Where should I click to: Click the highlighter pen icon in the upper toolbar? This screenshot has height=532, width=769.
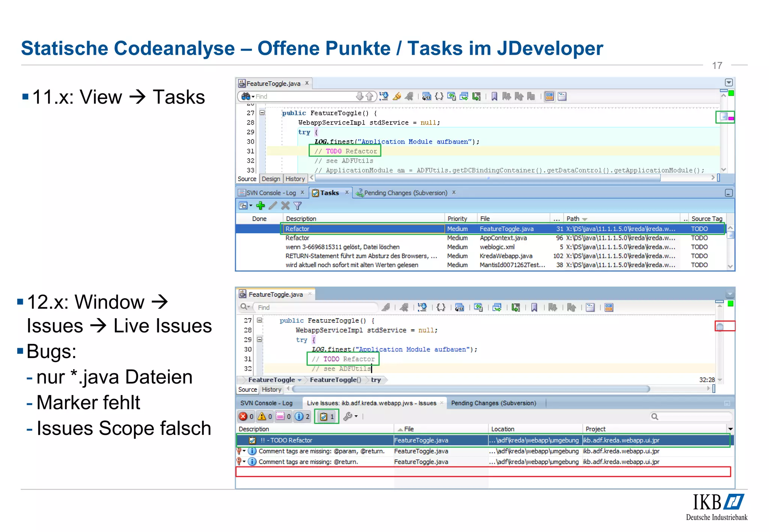(x=397, y=96)
